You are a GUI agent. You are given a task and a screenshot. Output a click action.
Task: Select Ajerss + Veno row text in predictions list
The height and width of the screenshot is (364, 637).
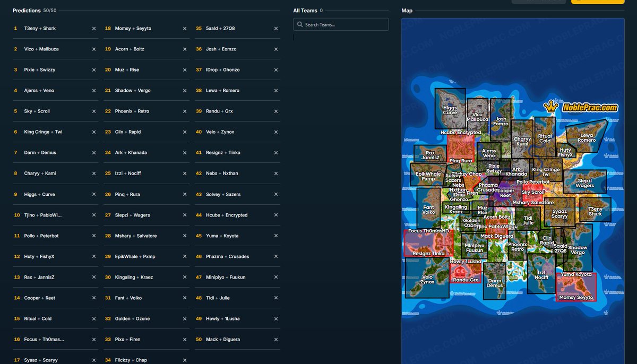click(x=39, y=91)
